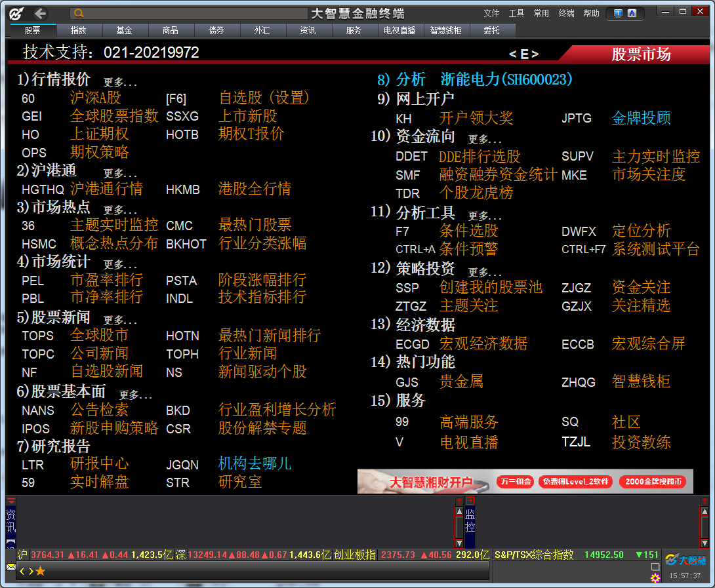Click the back arrow navigation button
Viewport: 715px width, 588px height.
41,13
